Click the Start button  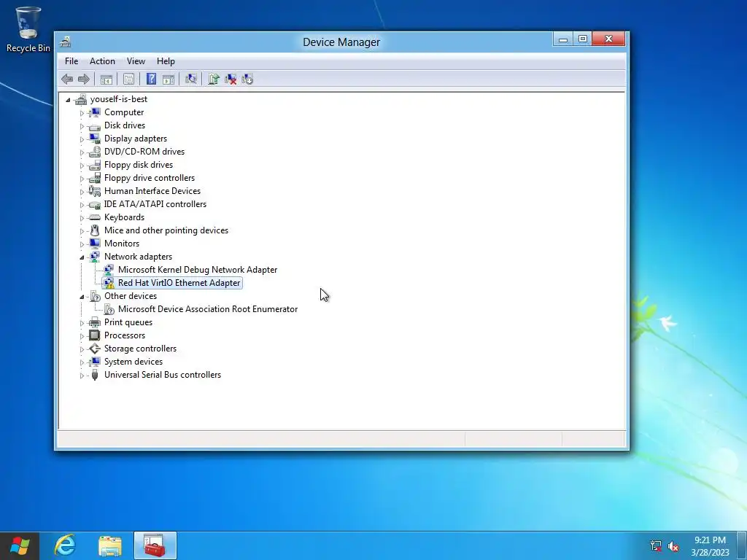tap(20, 545)
